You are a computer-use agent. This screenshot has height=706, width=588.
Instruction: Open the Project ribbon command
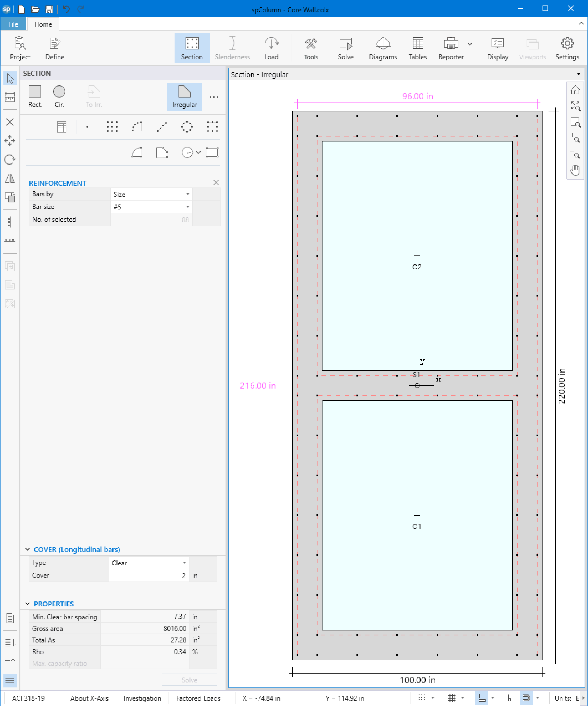(20, 48)
